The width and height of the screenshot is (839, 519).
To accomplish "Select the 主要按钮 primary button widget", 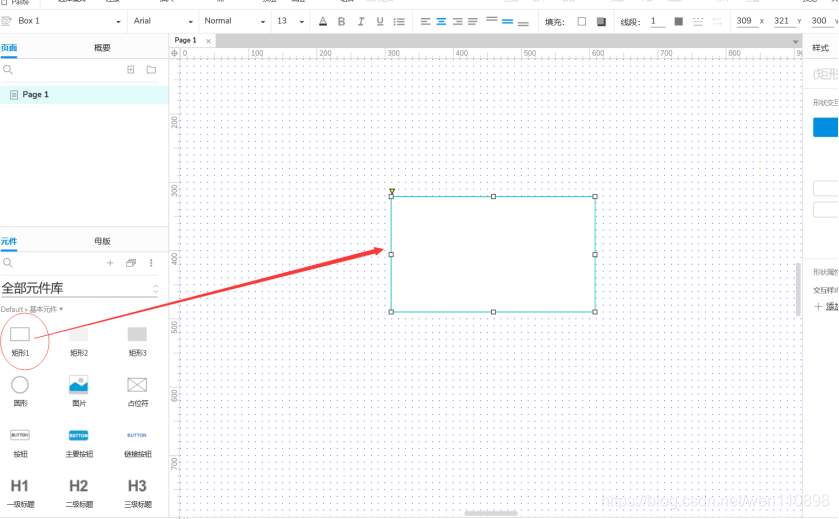I will point(79,443).
